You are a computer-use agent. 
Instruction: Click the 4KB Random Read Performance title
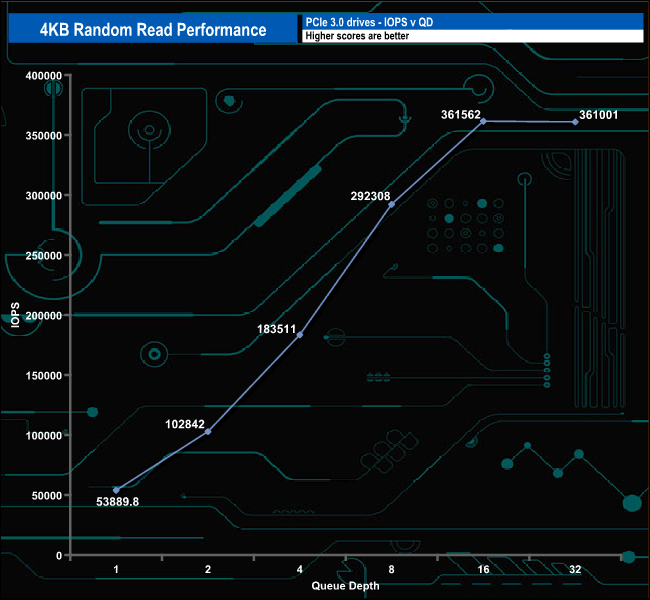pos(153,29)
